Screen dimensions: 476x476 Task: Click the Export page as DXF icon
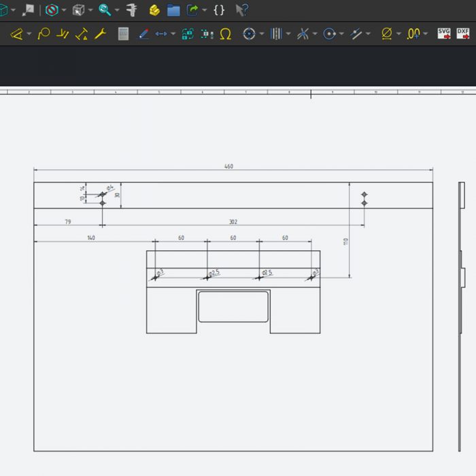463,33
